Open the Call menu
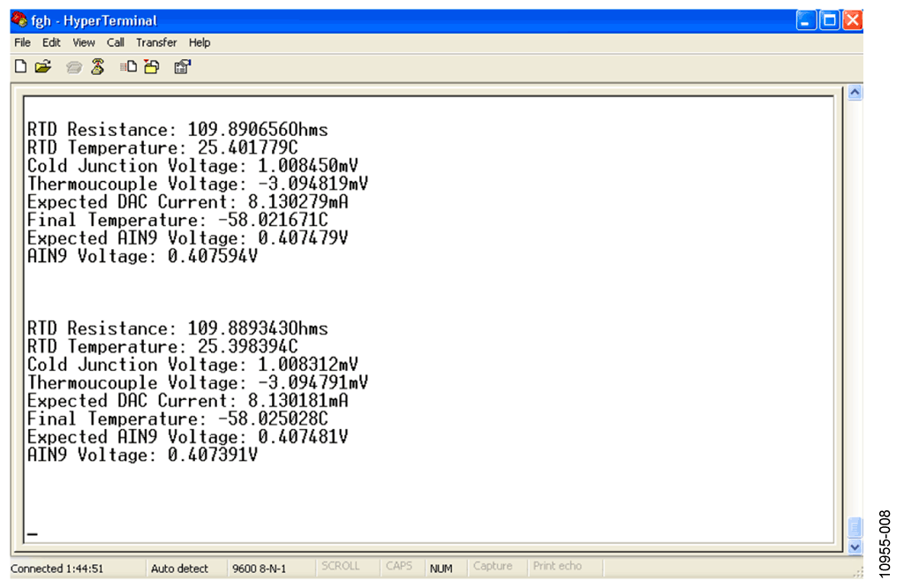904x588 pixels. point(116,42)
